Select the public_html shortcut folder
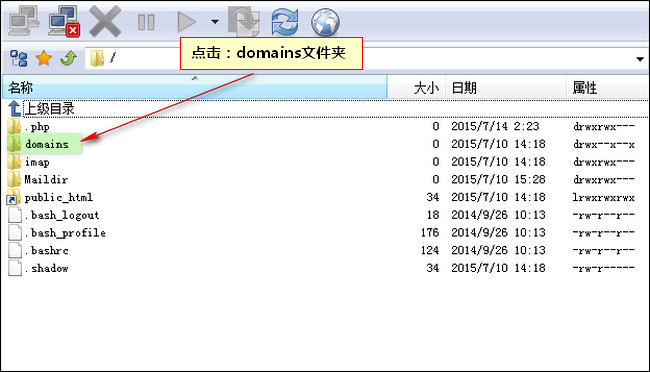This screenshot has width=650, height=372. [58, 197]
